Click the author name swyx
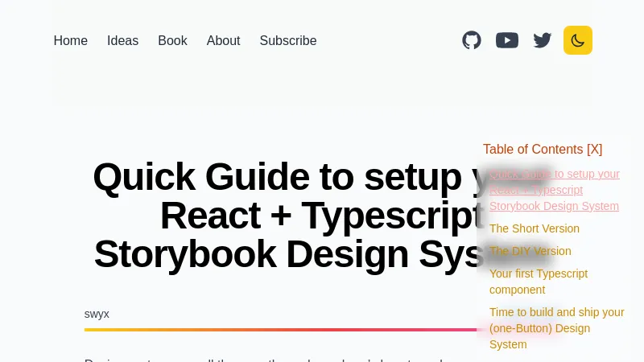Viewport: 644px width, 362px height. 97,314
